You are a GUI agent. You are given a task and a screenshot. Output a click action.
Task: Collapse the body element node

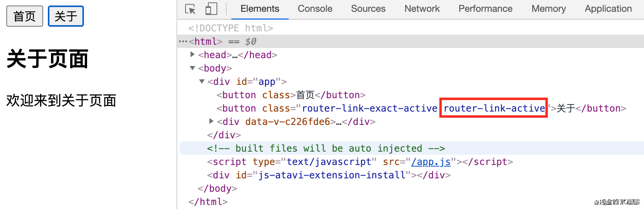tap(193, 68)
